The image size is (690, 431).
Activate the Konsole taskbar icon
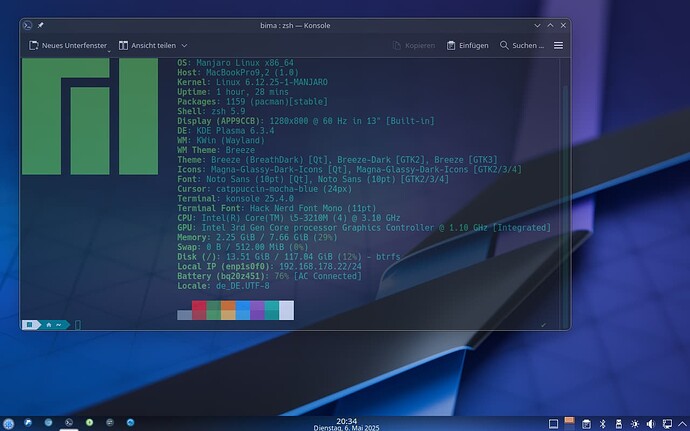69,423
